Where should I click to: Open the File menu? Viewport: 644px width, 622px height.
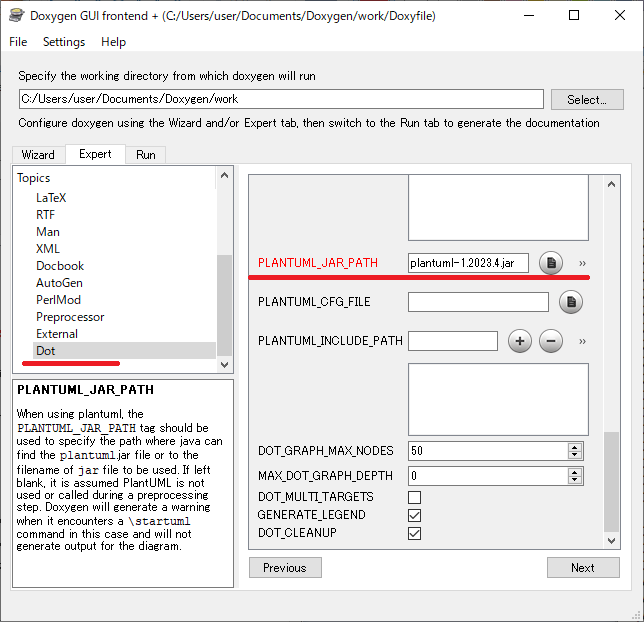[18, 42]
